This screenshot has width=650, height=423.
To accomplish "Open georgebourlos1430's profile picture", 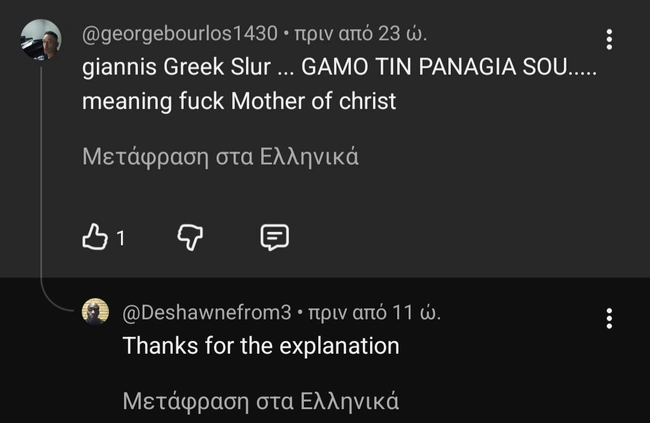I will (41, 40).
